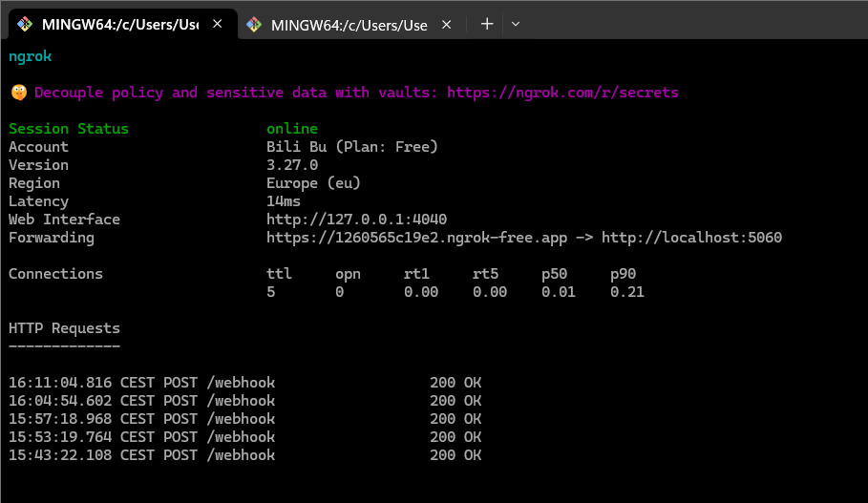
Task: Select the p50 value 0.01
Action: 559,292
